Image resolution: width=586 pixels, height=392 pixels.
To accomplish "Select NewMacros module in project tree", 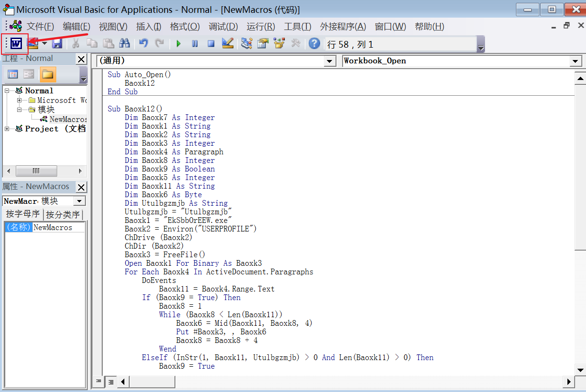I will pyautogui.click(x=68, y=119).
